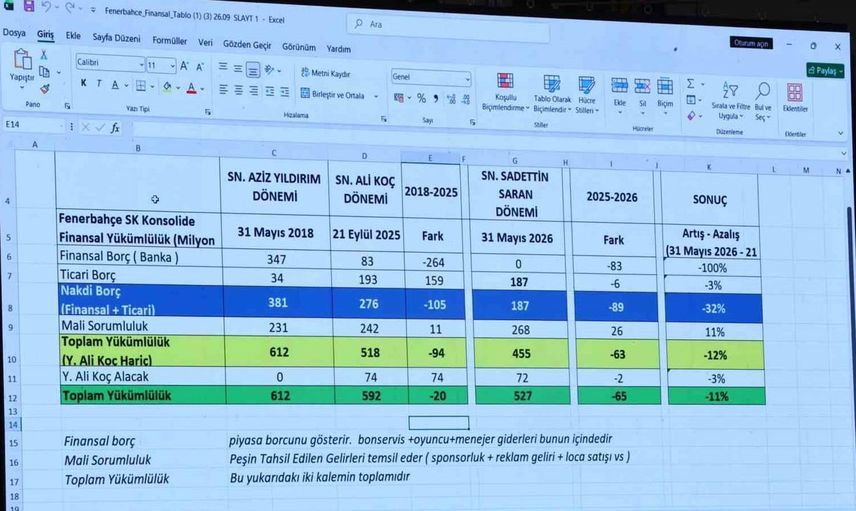The height and width of the screenshot is (511, 856).
Task: Undo the last action
Action: [46, 7]
